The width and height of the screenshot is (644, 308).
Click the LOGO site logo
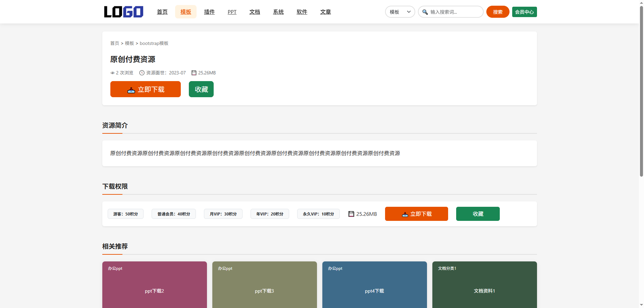pyautogui.click(x=123, y=12)
